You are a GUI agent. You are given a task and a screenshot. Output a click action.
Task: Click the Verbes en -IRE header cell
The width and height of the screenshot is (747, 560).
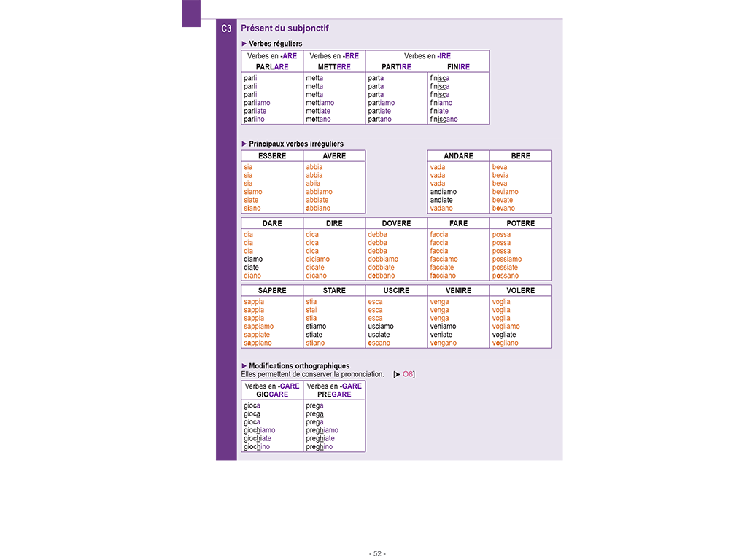point(427,55)
